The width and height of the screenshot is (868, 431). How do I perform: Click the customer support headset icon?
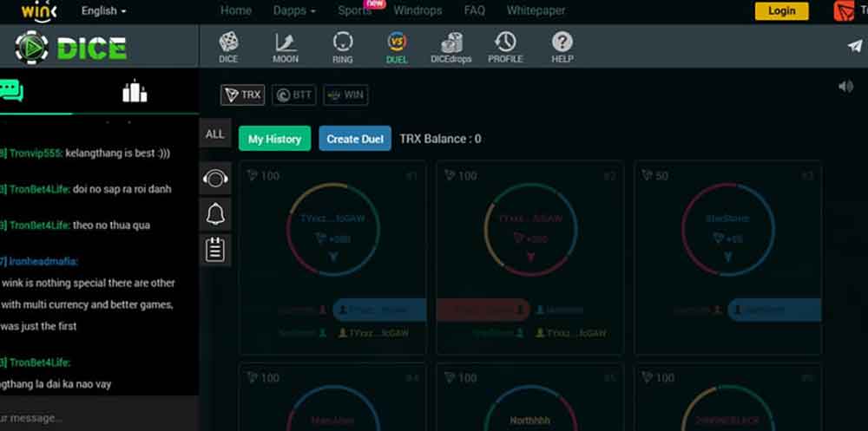[215, 178]
